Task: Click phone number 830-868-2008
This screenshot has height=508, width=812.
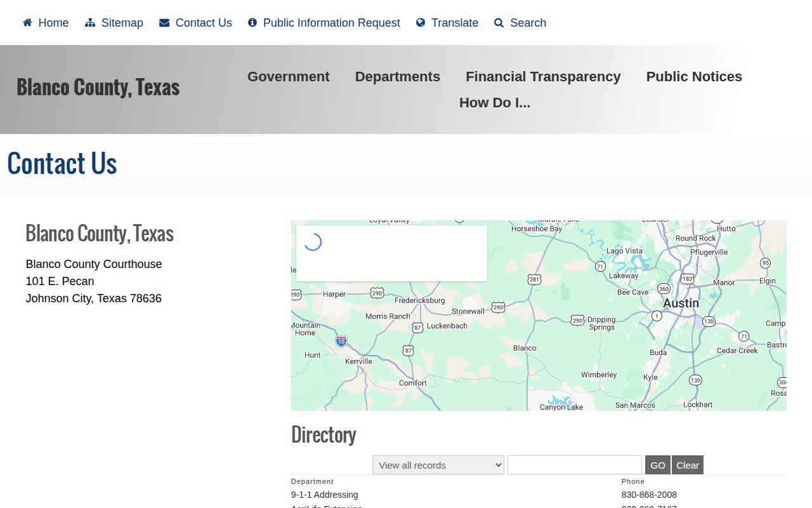Action: point(649,495)
